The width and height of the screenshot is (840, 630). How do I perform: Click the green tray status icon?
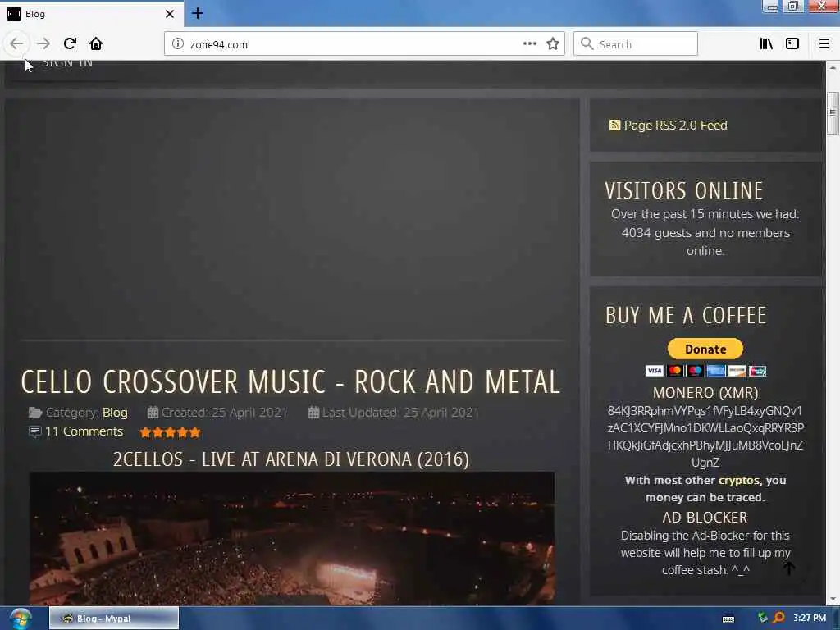click(763, 618)
